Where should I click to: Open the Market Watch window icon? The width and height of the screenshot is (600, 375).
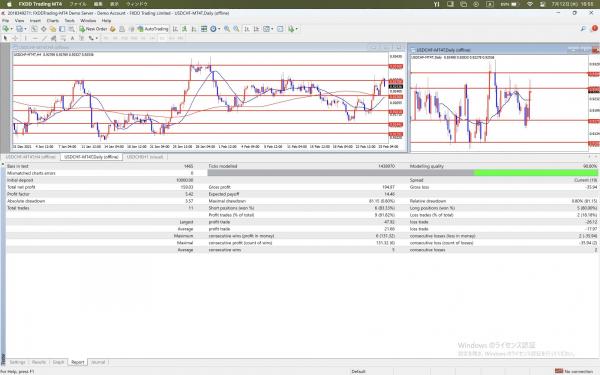(34, 29)
